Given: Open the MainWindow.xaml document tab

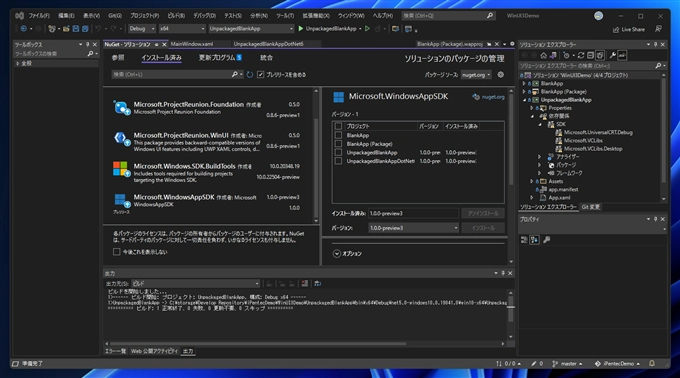Looking at the screenshot, I should coord(192,44).
